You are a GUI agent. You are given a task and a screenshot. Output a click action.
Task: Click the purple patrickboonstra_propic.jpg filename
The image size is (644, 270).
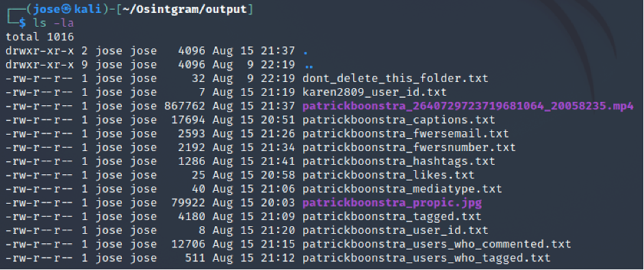(392, 203)
